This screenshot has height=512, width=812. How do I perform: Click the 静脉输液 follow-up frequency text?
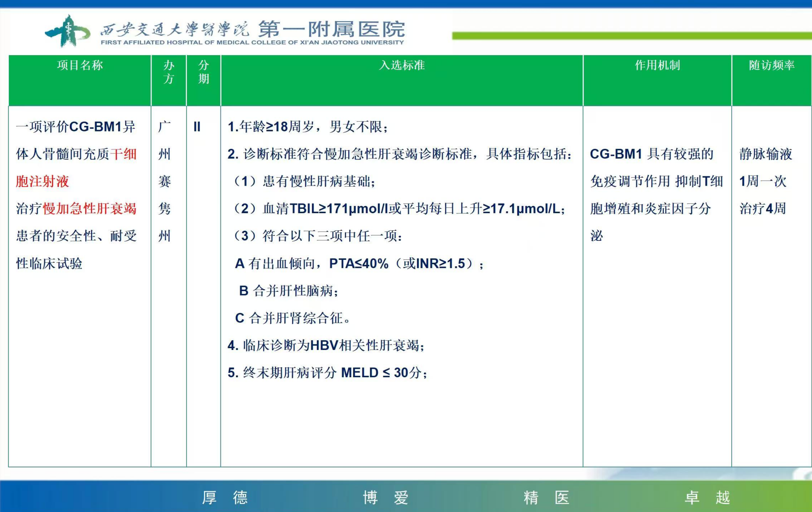[x=765, y=154]
